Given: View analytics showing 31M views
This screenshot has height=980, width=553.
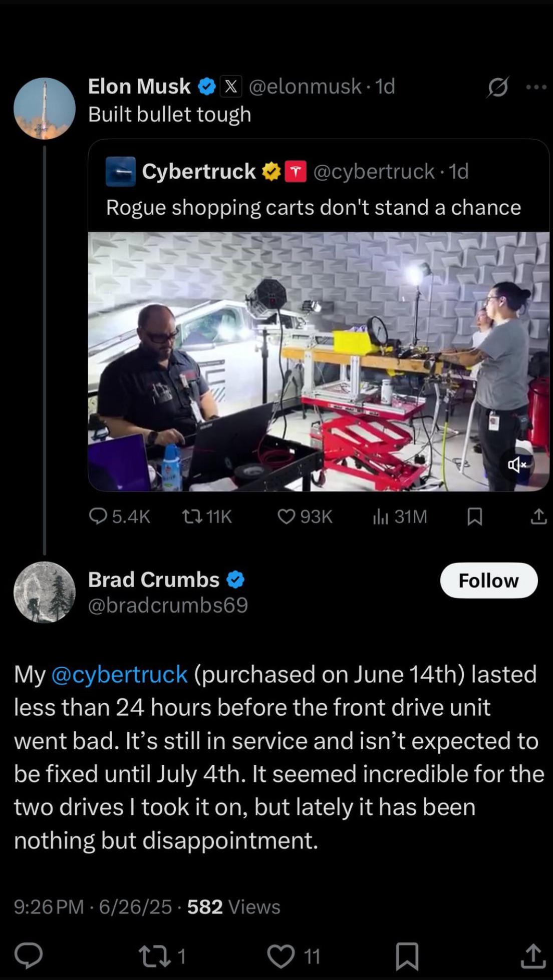Looking at the screenshot, I should tap(400, 516).
